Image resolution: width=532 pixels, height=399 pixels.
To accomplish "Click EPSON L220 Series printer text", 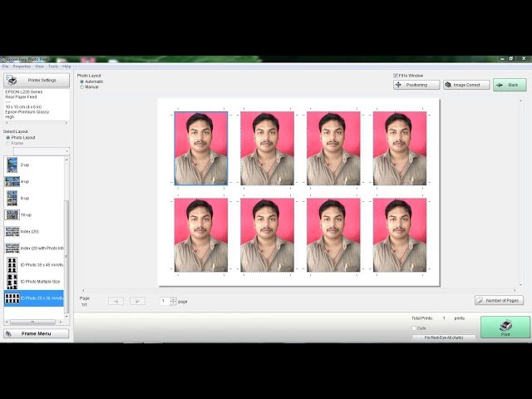I will coord(24,92).
